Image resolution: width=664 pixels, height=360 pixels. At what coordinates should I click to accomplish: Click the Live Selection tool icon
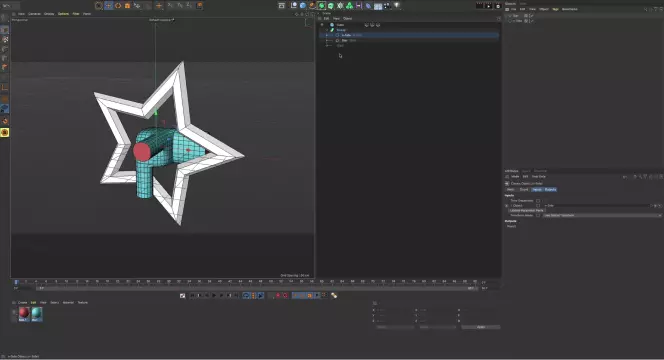(x=99, y=6)
